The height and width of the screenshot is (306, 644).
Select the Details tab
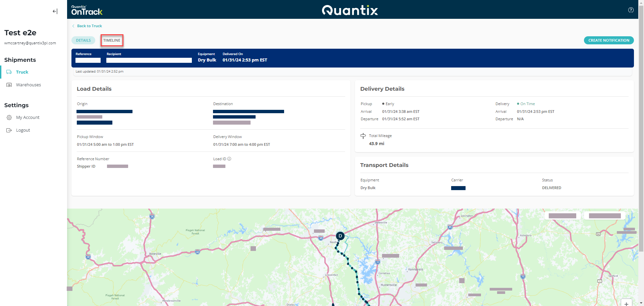click(83, 40)
